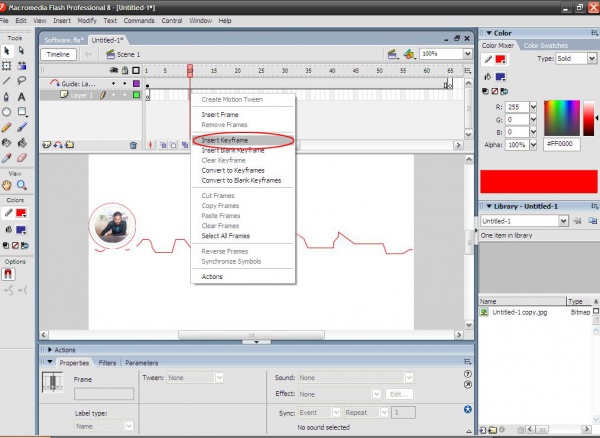Open the color Type Solid dropdown
The width and height of the screenshot is (600, 438).
click(592, 59)
